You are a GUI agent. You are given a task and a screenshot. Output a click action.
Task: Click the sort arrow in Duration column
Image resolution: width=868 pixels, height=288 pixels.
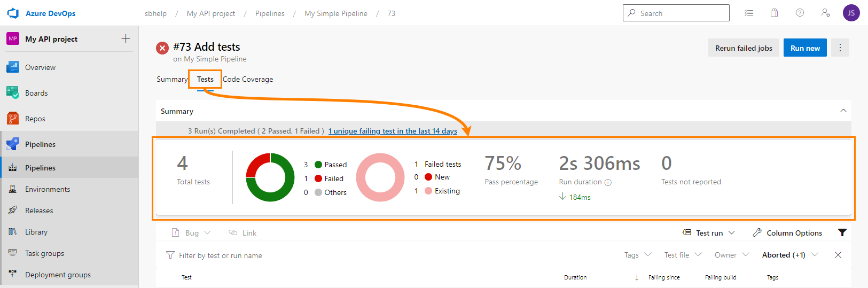tap(637, 277)
